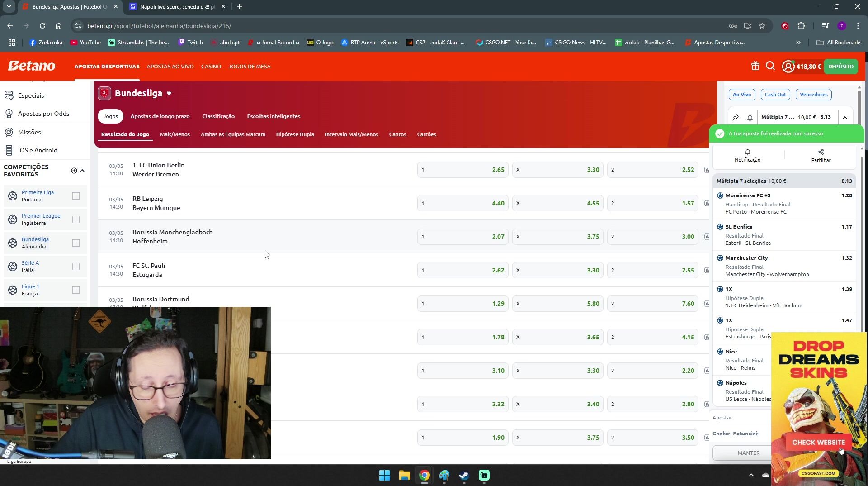
Task: Open File Explorer from the taskbar
Action: pos(404,475)
